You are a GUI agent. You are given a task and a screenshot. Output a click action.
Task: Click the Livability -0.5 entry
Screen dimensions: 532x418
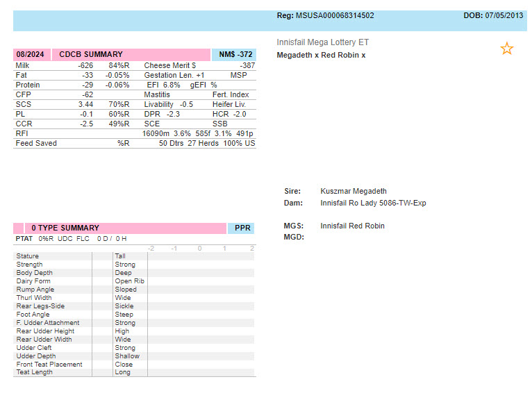coord(168,104)
